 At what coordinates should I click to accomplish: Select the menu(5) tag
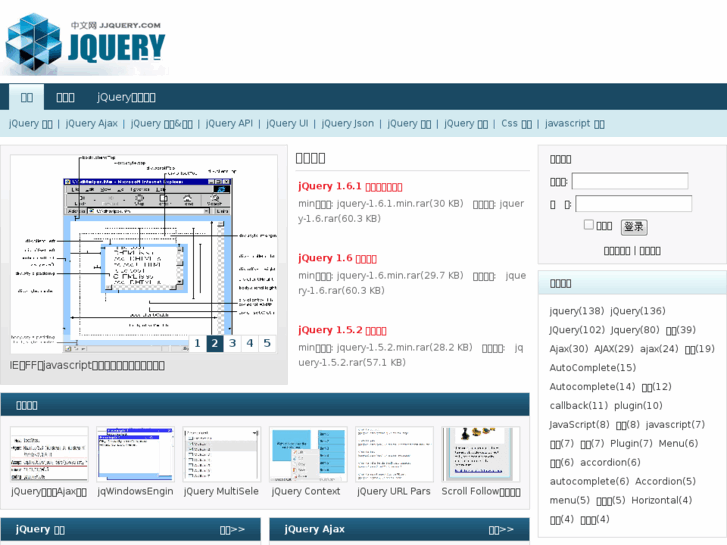pyautogui.click(x=569, y=500)
